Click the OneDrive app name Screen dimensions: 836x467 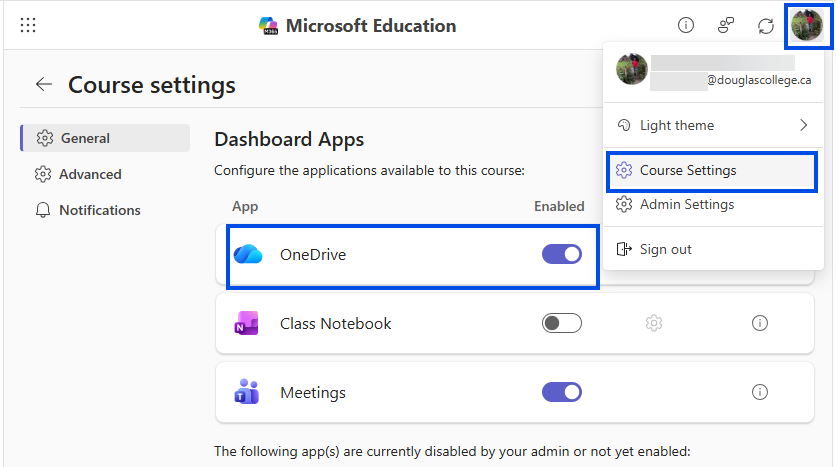[x=313, y=255]
